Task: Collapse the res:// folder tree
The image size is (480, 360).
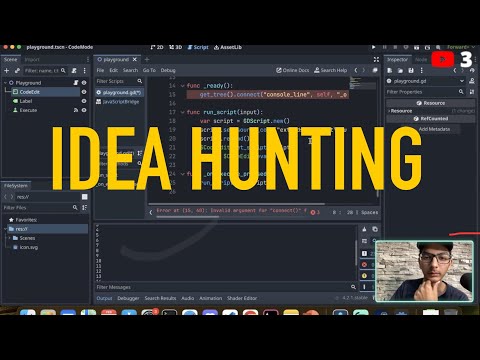Action: point(5,229)
